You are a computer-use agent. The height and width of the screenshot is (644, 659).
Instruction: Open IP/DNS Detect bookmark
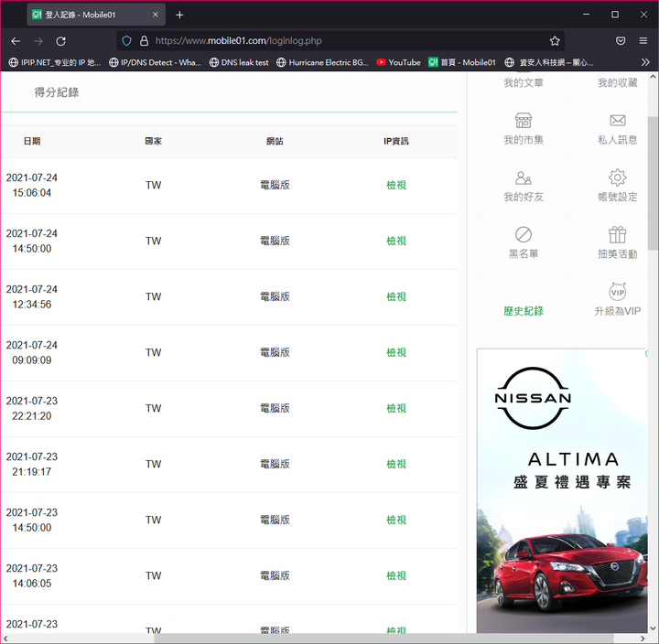pyautogui.click(x=155, y=62)
